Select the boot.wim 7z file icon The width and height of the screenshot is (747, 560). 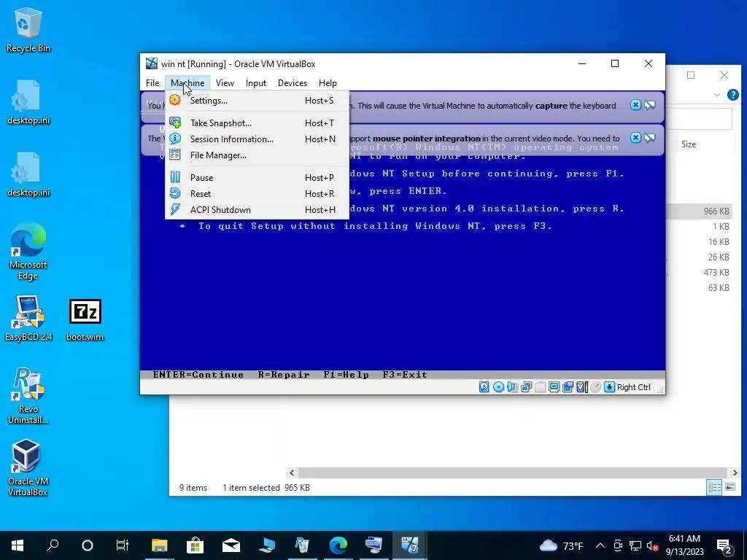tap(85, 319)
